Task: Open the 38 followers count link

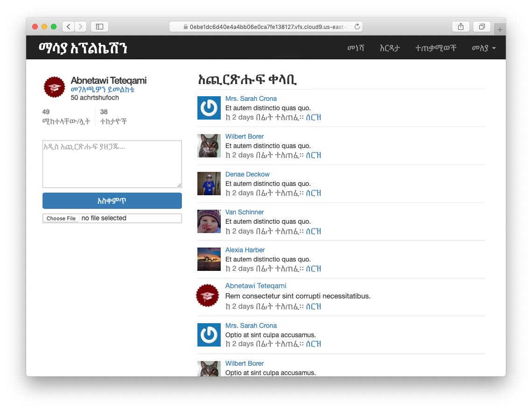Action: tap(113, 116)
